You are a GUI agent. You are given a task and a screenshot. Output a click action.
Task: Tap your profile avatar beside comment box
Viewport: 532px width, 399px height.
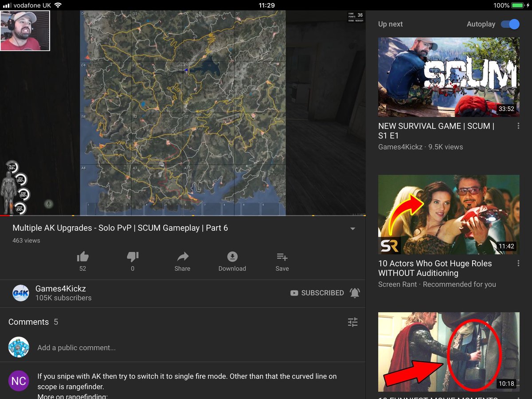[x=19, y=348]
